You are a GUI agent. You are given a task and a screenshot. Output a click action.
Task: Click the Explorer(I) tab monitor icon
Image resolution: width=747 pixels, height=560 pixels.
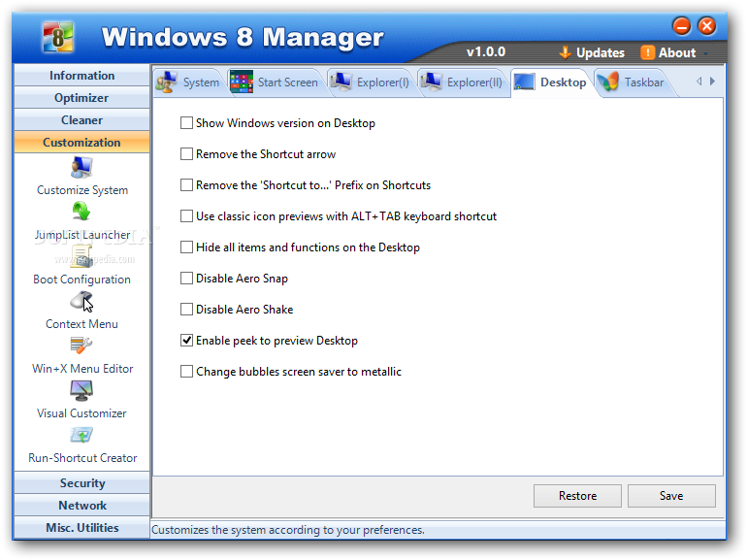[341, 82]
